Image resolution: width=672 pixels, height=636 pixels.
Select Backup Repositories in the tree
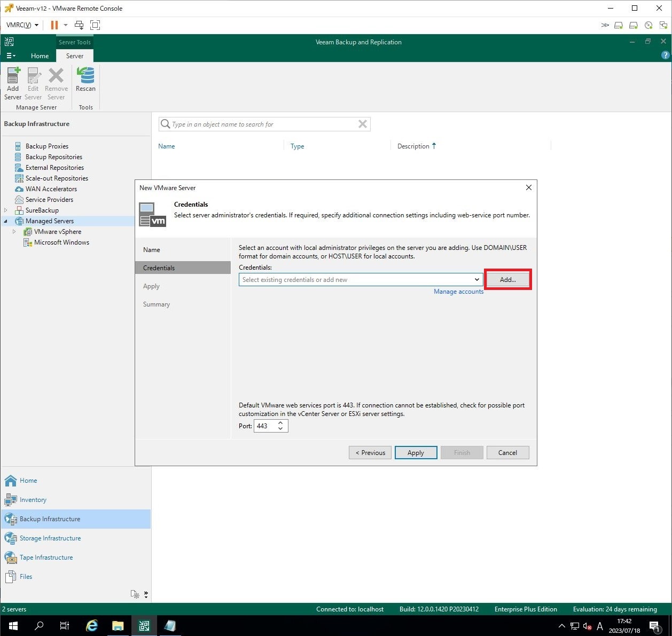click(54, 157)
